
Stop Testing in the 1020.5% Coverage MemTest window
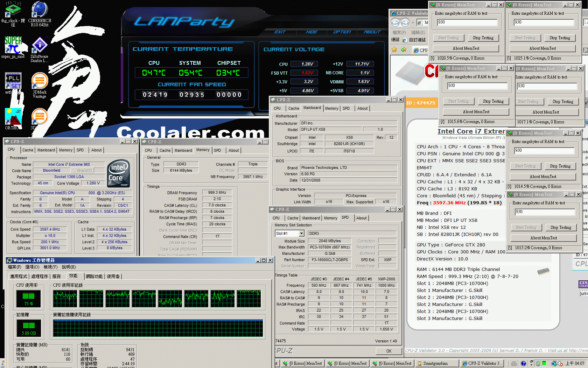click(483, 38)
